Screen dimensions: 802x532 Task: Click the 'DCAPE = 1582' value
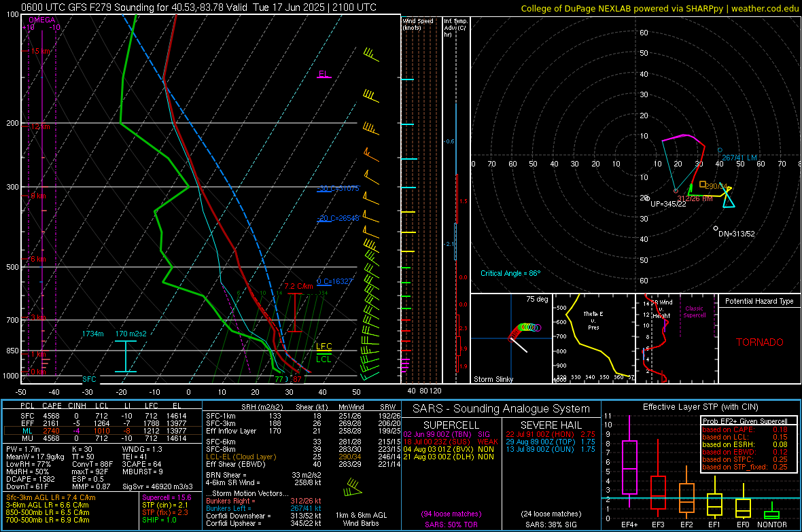30,479
